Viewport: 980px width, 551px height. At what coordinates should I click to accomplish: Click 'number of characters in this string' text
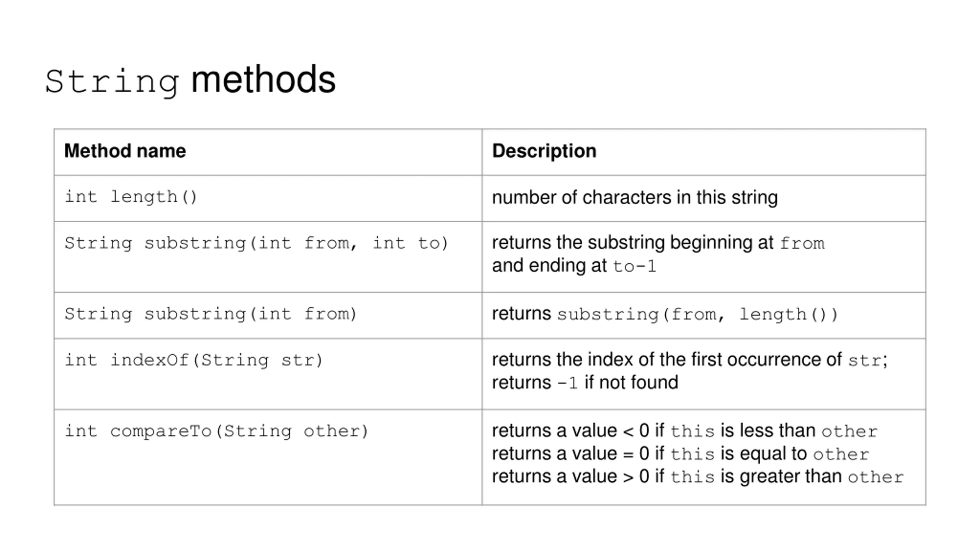click(635, 197)
